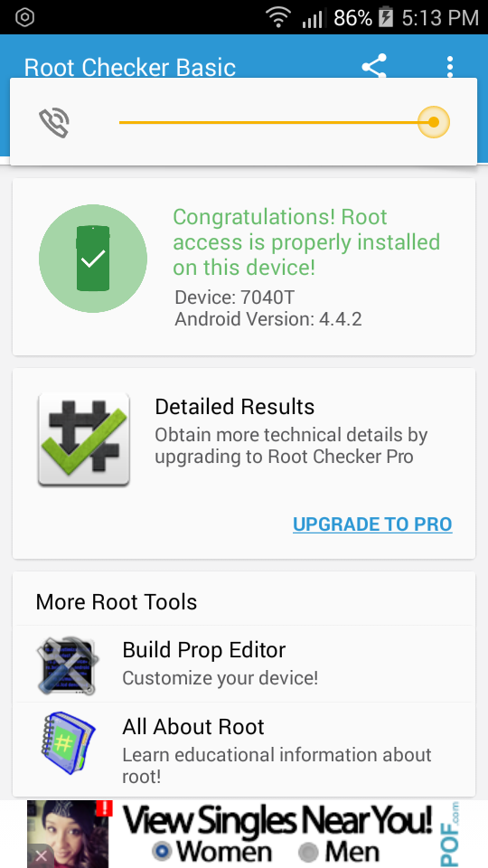Tap the share icon in header
The height and width of the screenshot is (868, 488).
tap(374, 66)
